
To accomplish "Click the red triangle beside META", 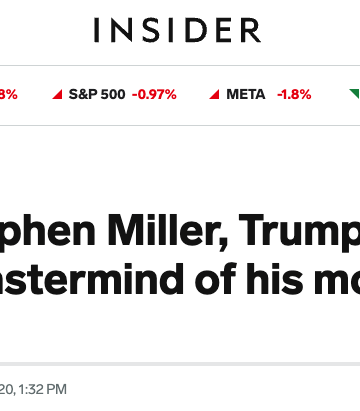I will click(214, 95).
